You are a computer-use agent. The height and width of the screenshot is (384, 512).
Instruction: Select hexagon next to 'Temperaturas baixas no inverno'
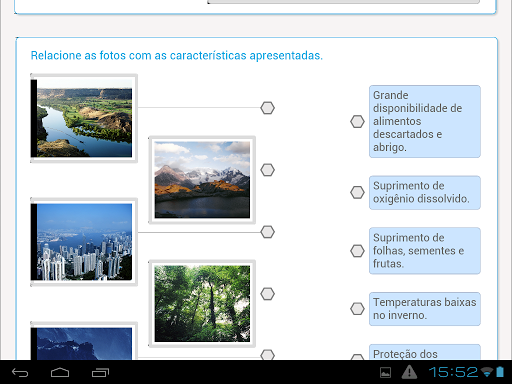[357, 309]
